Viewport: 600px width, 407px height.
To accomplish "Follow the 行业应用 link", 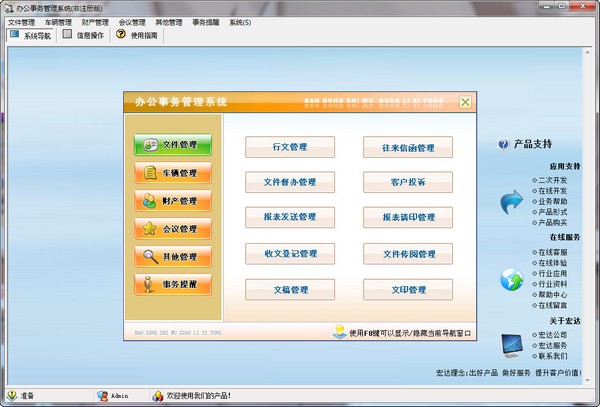I will [553, 274].
